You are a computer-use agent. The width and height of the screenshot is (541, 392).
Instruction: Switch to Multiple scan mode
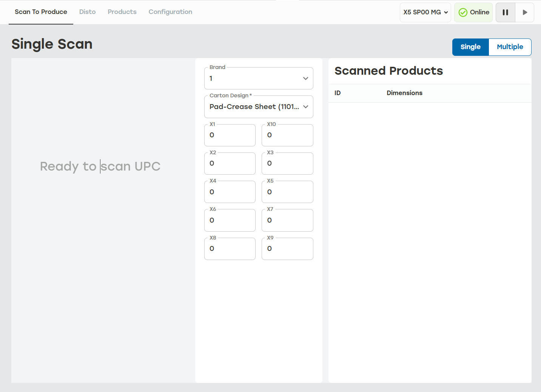510,47
